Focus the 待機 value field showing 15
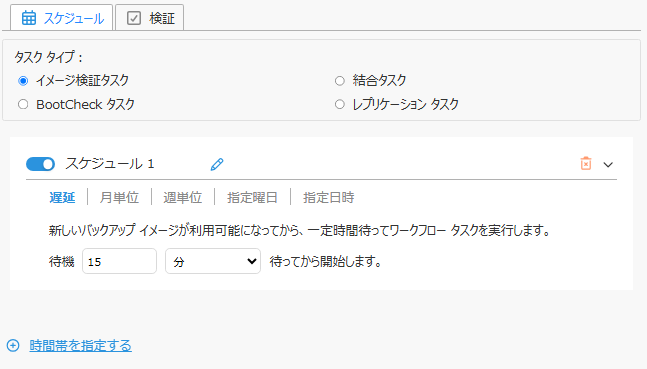Image resolution: width=647 pixels, height=369 pixels. (x=119, y=261)
